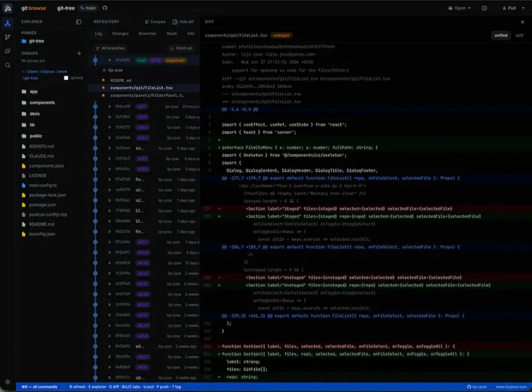Click the v0.4.0 tag badge
The height and width of the screenshot is (392, 532).
[x=143, y=263]
